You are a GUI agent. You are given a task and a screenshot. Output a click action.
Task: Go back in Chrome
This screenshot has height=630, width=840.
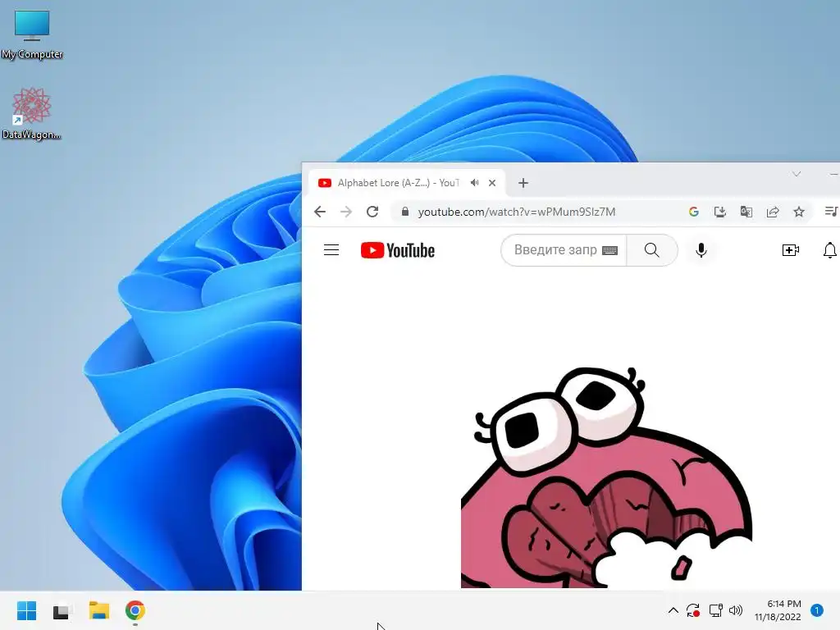click(x=320, y=212)
